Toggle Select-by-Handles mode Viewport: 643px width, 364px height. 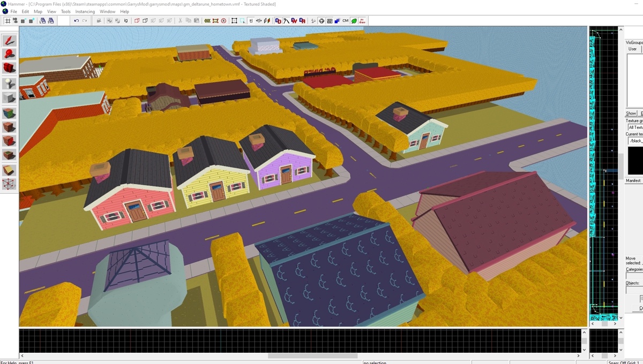click(234, 21)
